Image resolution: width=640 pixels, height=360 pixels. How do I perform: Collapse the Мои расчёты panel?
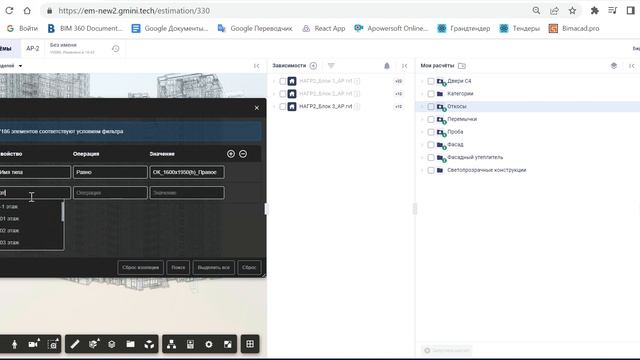631,66
